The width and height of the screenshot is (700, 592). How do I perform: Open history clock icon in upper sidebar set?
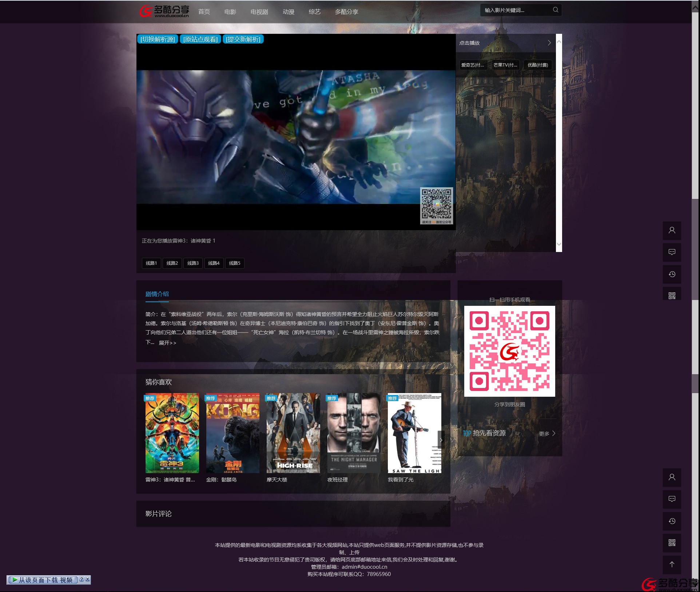[672, 274]
